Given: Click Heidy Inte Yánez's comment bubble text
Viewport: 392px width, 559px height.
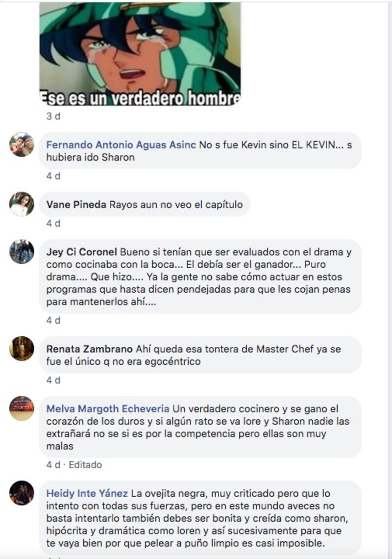Looking at the screenshot, I should [200, 518].
